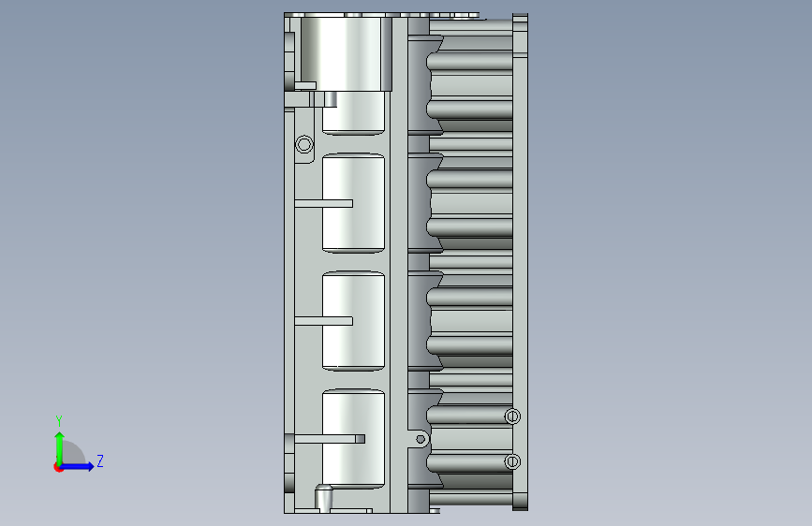Select the small lug hole near the model's bottom center
The width and height of the screenshot is (812, 526).
[421, 439]
